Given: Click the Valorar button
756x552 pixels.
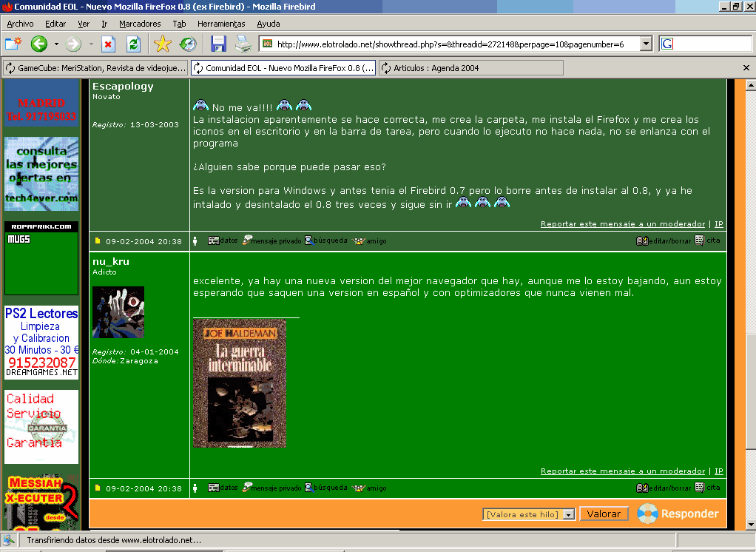Looking at the screenshot, I should [x=604, y=514].
